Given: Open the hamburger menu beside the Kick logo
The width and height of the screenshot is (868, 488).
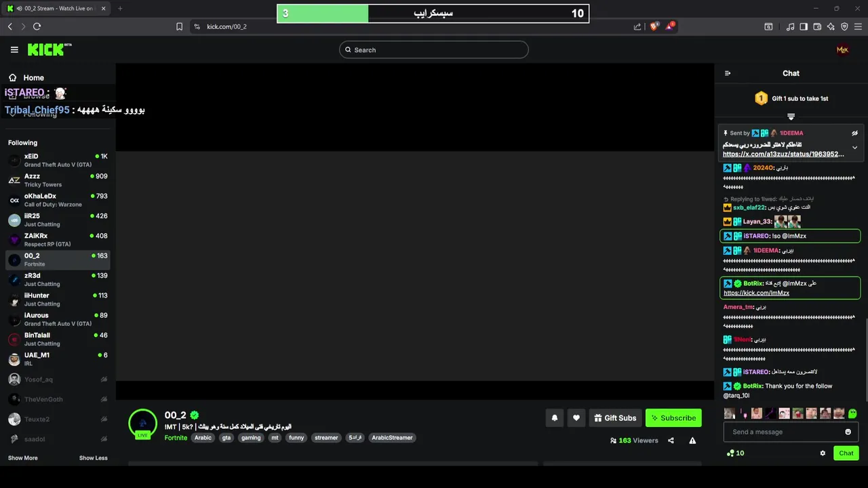Looking at the screenshot, I should pos(14,49).
